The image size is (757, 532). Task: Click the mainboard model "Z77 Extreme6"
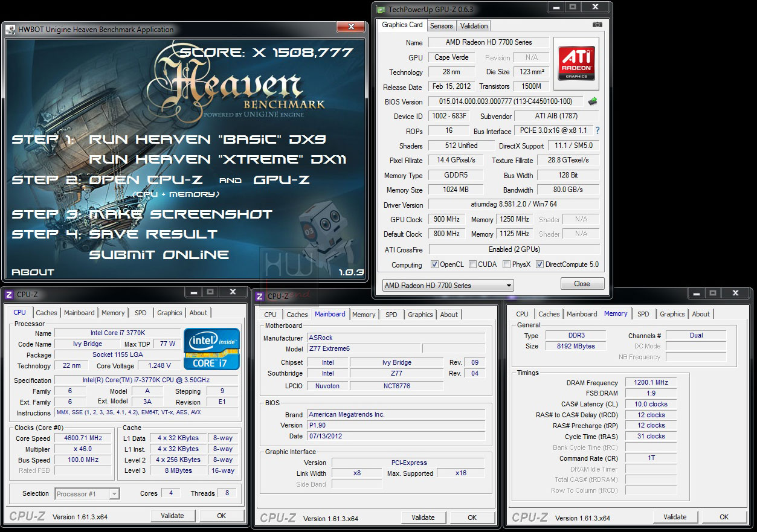coord(362,349)
